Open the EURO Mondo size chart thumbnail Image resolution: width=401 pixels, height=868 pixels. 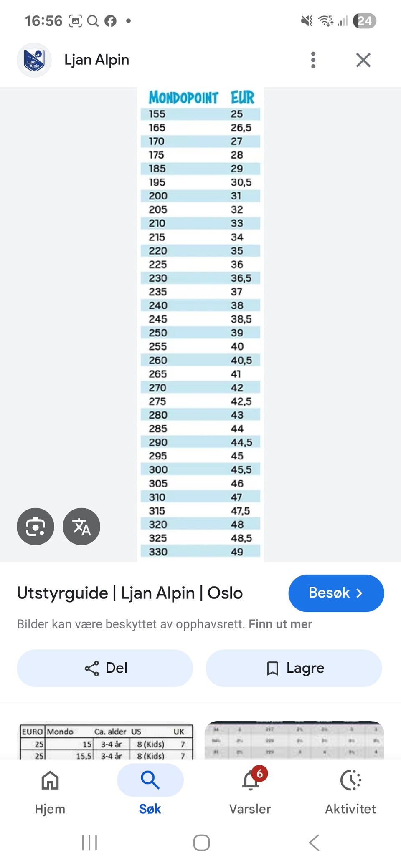tap(107, 741)
